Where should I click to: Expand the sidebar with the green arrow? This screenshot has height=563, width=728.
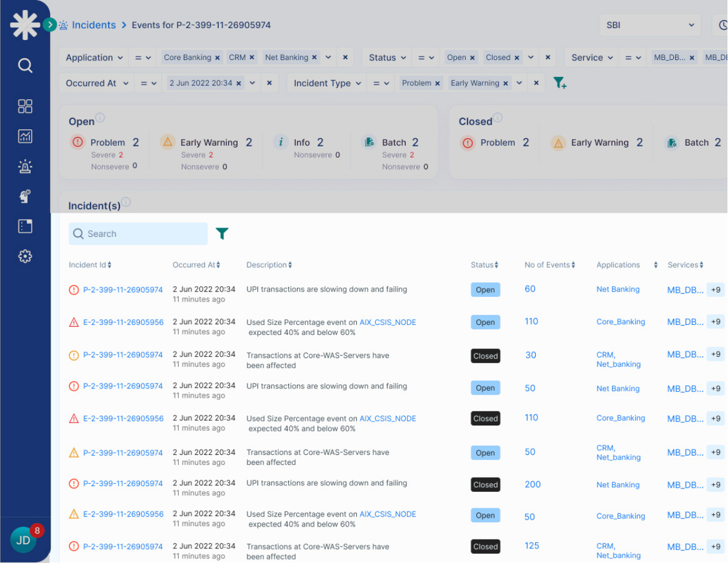point(49,25)
